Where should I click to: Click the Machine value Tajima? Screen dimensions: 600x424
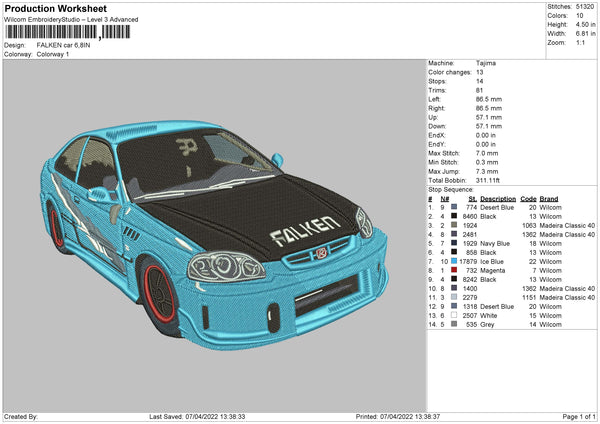(486, 64)
